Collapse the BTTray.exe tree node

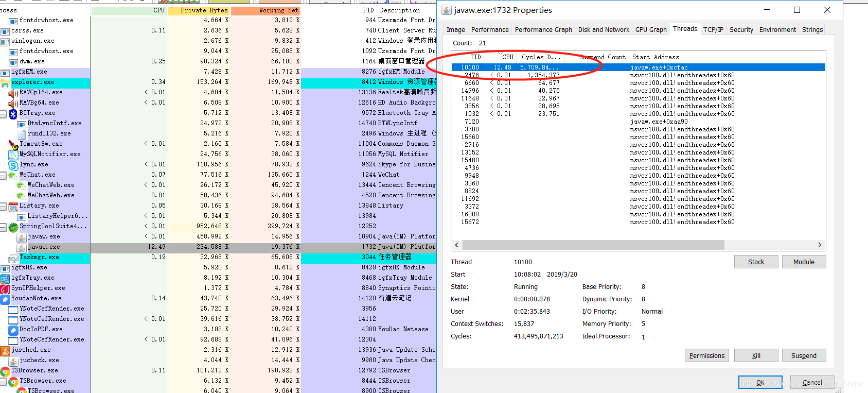click(3, 113)
